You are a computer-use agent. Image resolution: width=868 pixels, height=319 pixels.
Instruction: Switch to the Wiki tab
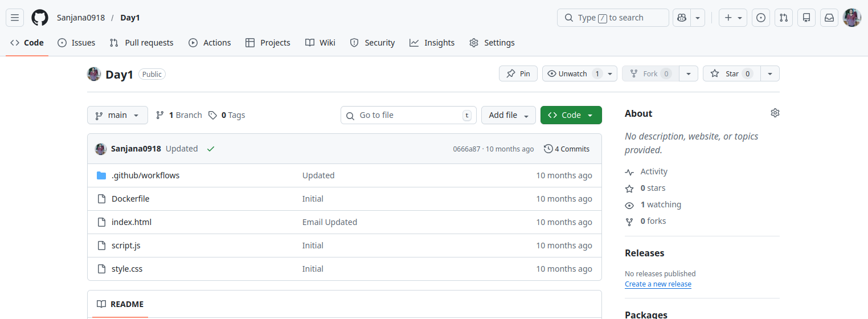[320, 43]
